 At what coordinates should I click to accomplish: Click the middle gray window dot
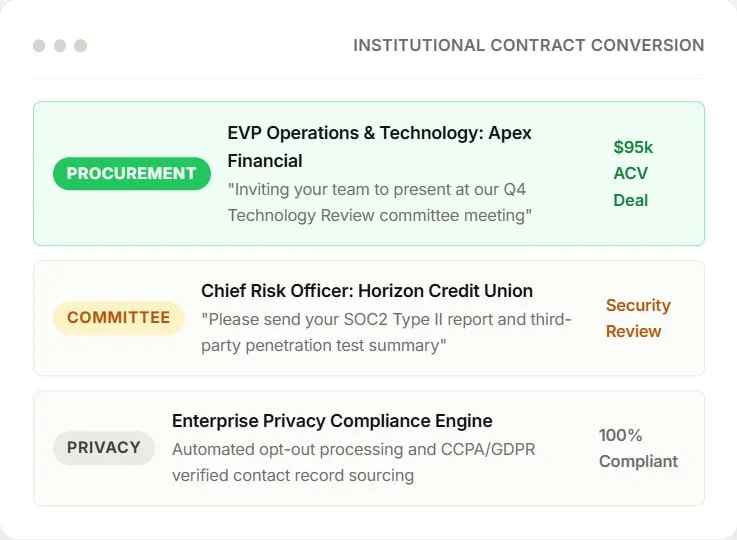60,46
